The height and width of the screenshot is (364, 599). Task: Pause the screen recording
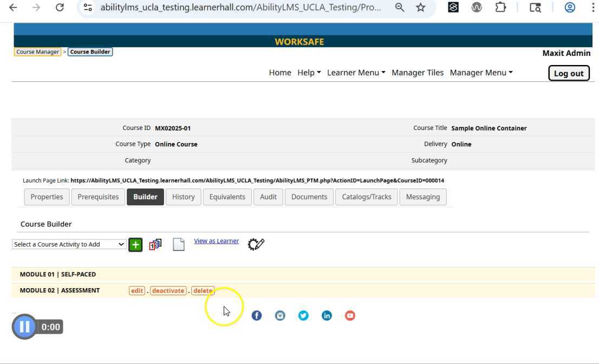pos(24,327)
